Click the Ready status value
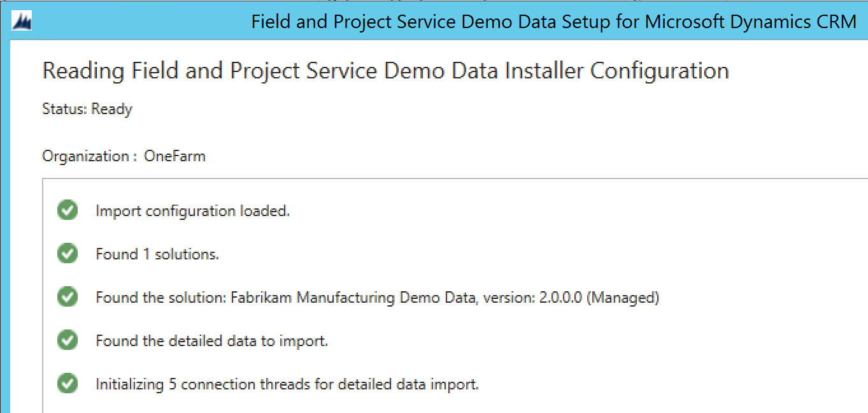Image resolution: width=868 pixels, height=413 pixels. pos(112,109)
